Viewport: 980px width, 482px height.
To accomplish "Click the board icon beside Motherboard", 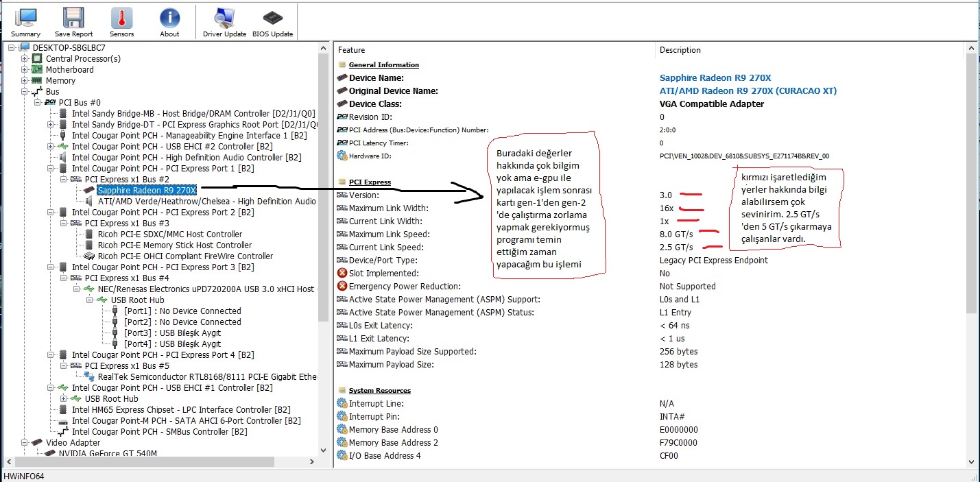I will [38, 69].
